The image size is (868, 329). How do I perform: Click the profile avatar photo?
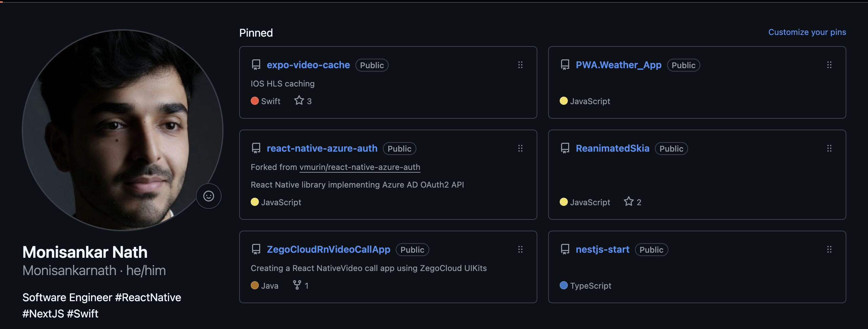(122, 132)
